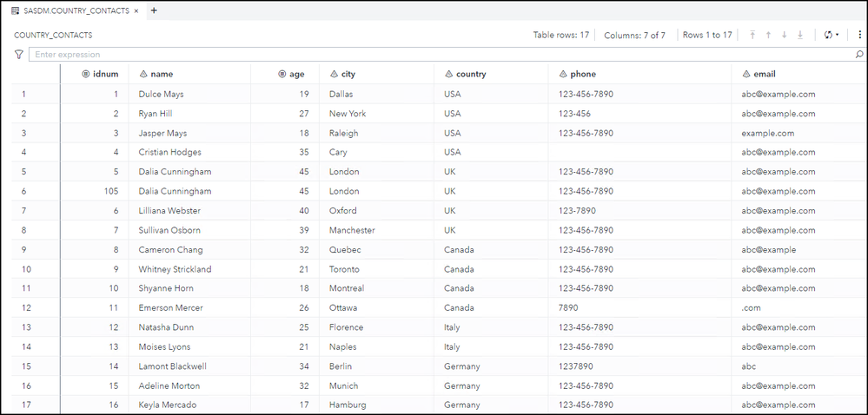Select row number 5 header
Image resolution: width=868 pixels, height=415 pixels.
24,172
